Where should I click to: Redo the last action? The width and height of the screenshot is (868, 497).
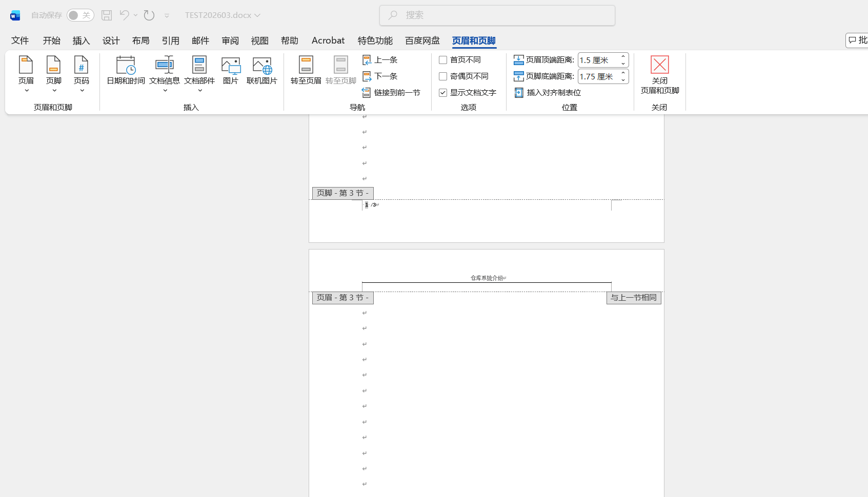tap(149, 15)
